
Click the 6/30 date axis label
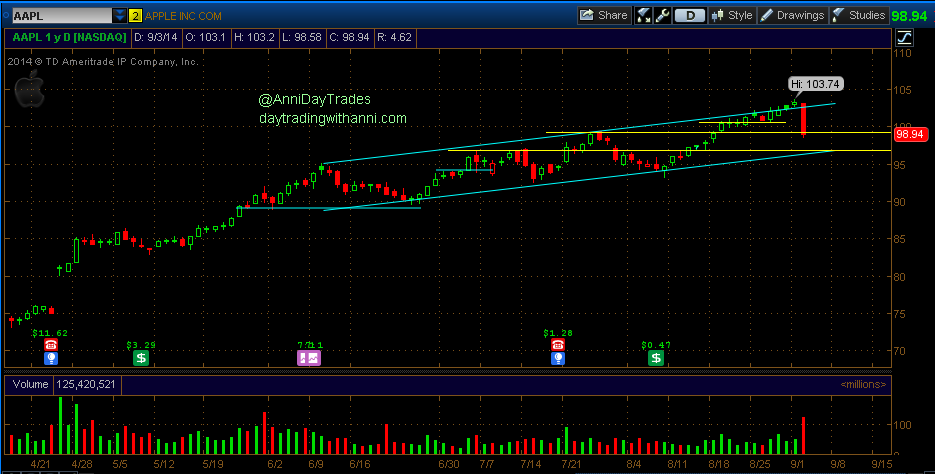pyautogui.click(x=448, y=463)
